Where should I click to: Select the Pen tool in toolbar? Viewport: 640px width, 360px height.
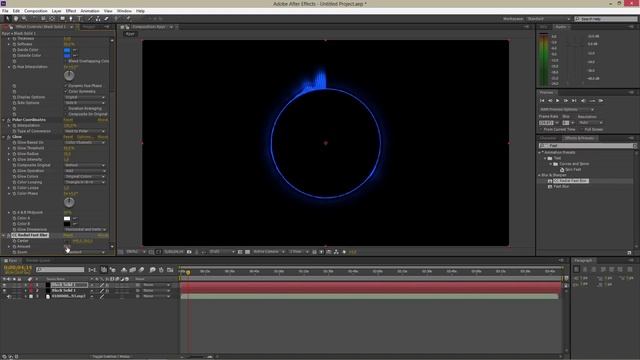[71, 19]
